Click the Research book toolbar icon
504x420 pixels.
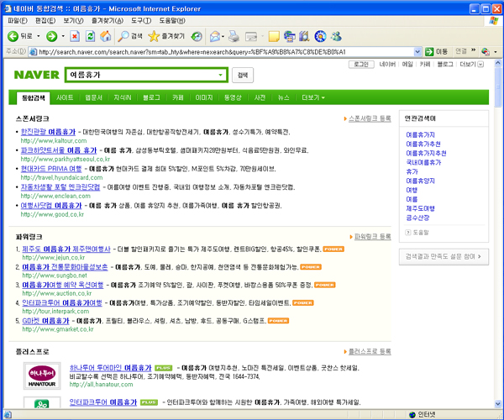coord(304,36)
